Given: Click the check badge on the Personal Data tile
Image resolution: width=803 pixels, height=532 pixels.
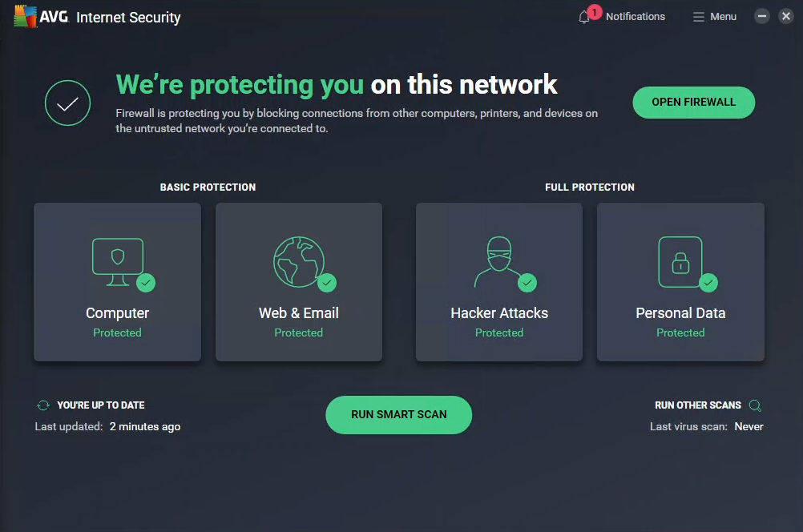Looking at the screenshot, I should tap(709, 283).
